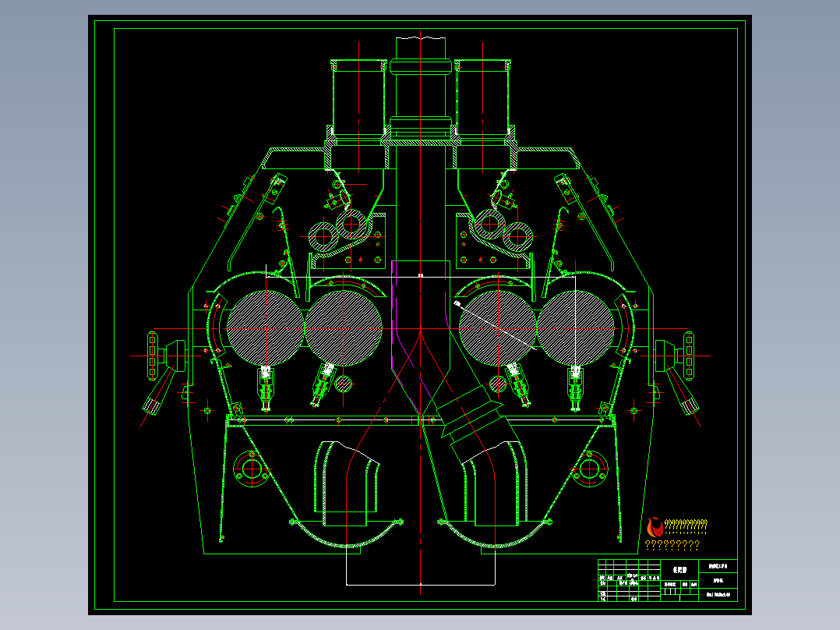Select the top right cylindrical inlet hopper
The image size is (840, 630).
482,97
